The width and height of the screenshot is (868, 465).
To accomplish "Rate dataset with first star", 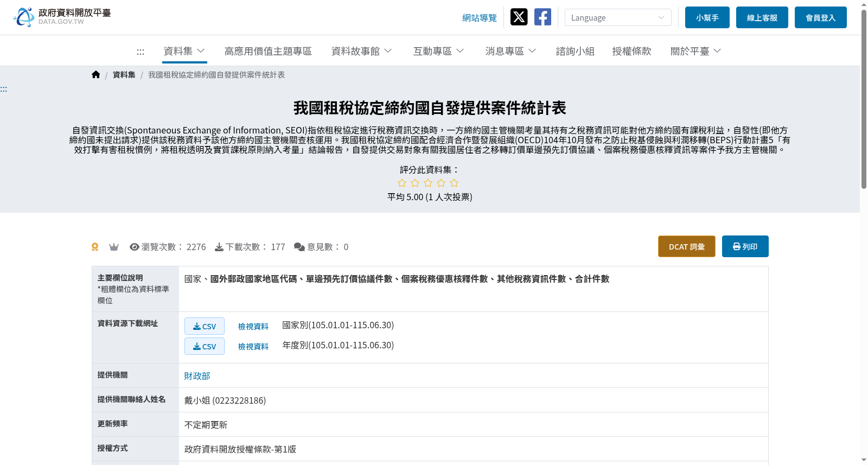I will coord(402,183).
